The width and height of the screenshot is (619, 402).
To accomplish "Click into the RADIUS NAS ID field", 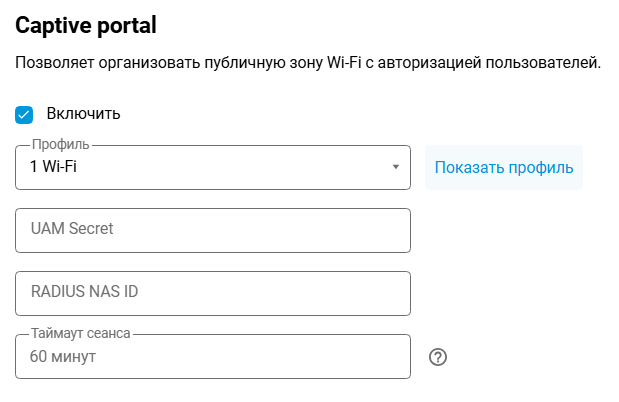I will pos(213,293).
